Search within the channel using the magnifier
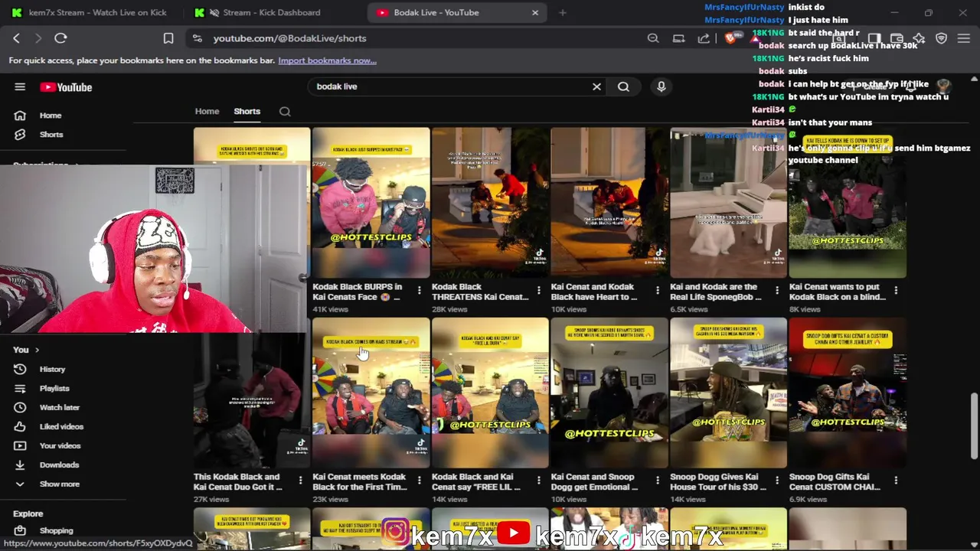The image size is (980, 551). 285,112
